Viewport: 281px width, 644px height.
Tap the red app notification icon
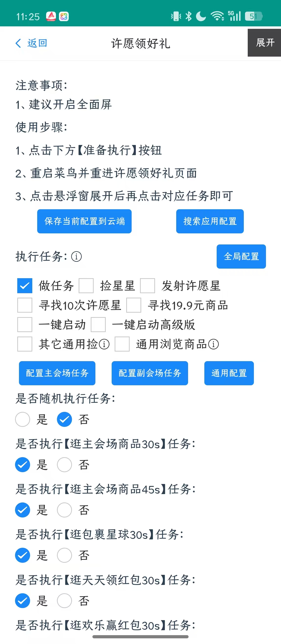(51, 16)
